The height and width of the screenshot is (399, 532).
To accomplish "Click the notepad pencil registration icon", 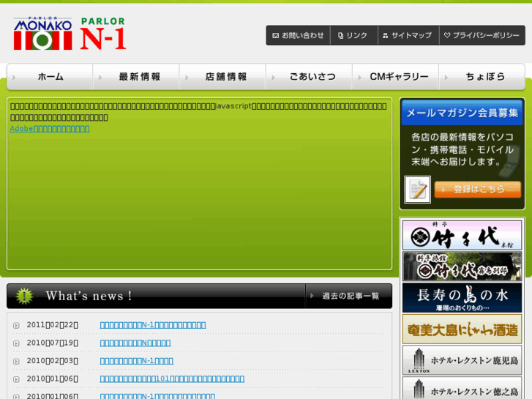I will tap(418, 190).
